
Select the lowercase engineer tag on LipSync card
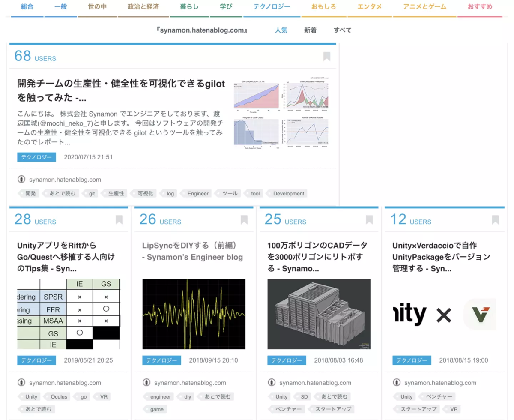[x=159, y=396]
